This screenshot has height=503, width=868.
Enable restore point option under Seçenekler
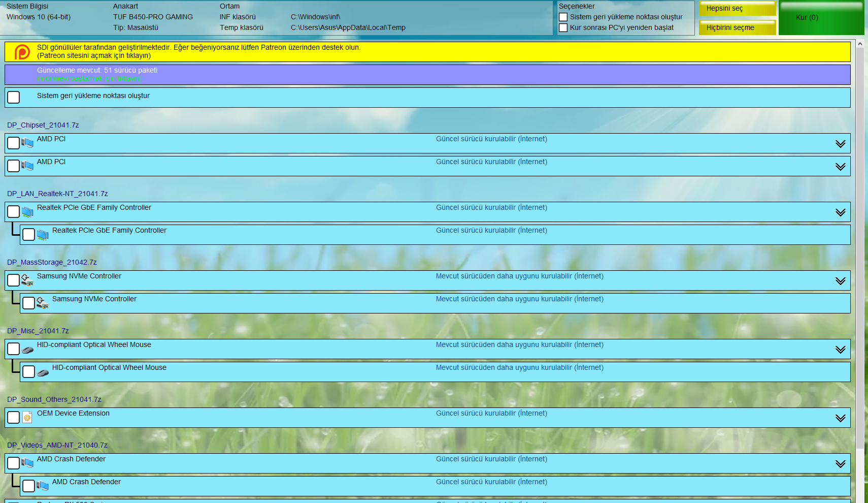(563, 17)
